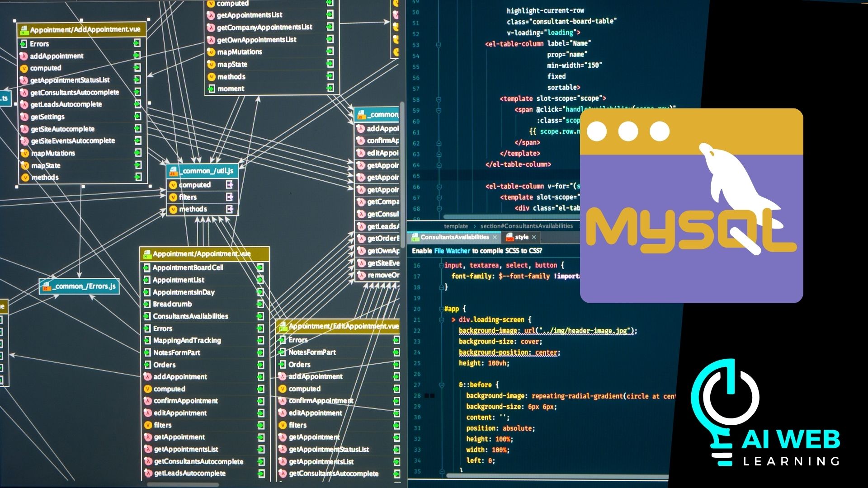
Task: Select the _common_/util.js node header
Action: (203, 171)
